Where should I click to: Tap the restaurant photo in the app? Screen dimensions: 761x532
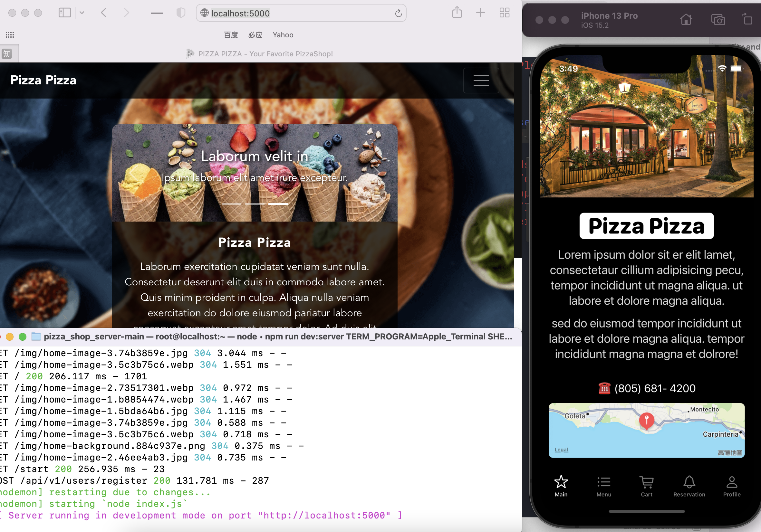pos(646,126)
